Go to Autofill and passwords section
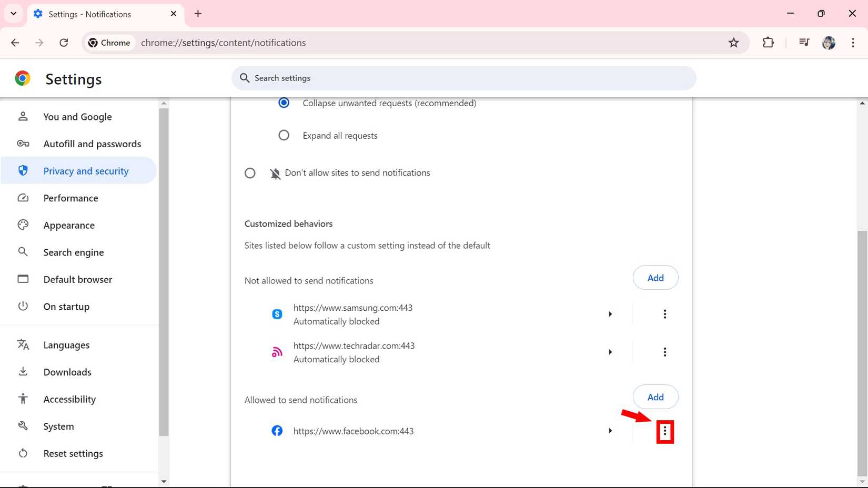 (92, 144)
